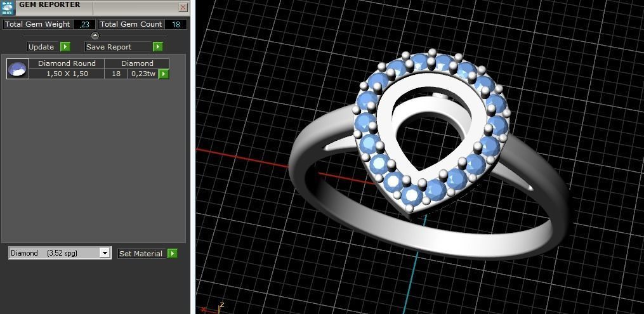Image resolution: width=644 pixels, height=314 pixels.
Task: Click the Total Gem Count label
Action: pos(131,24)
